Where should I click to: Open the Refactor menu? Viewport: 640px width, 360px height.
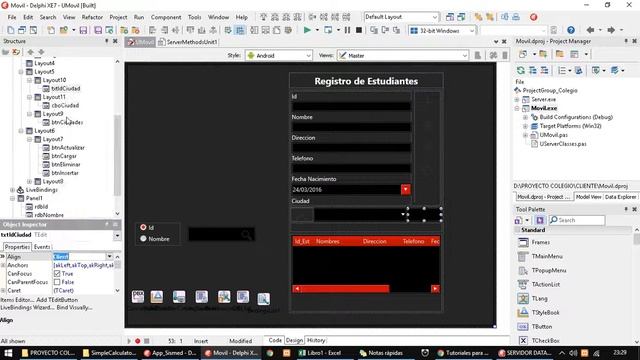[x=92, y=17]
